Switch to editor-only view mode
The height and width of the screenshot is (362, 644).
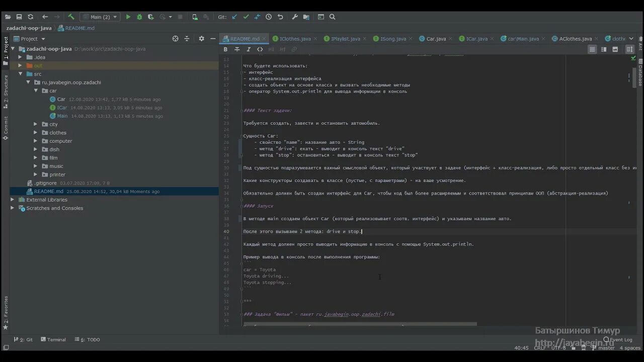(592, 49)
